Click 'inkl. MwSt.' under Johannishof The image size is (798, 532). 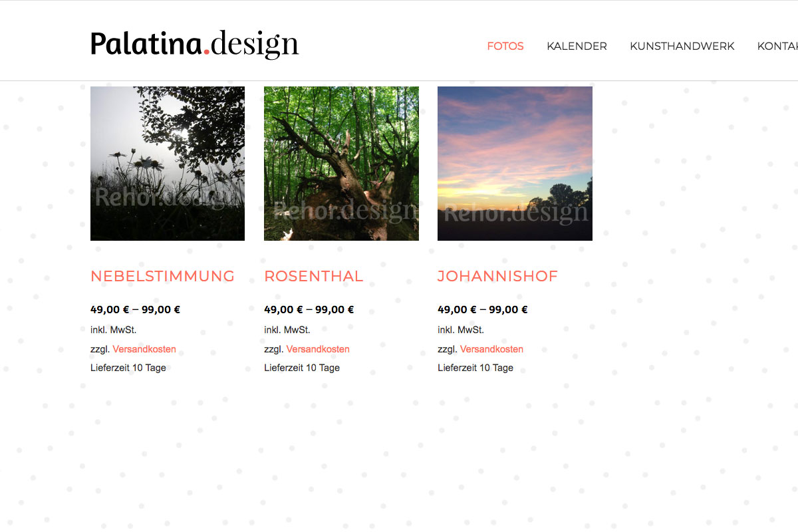461,330
